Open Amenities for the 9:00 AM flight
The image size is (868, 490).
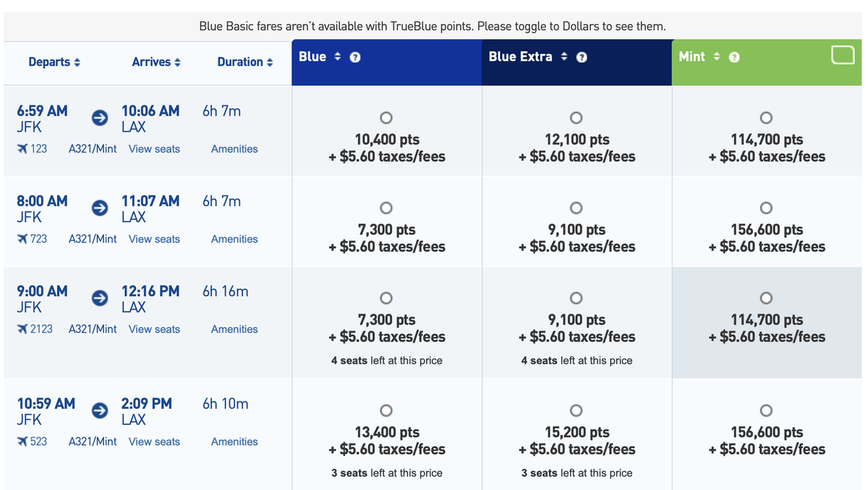tap(234, 329)
